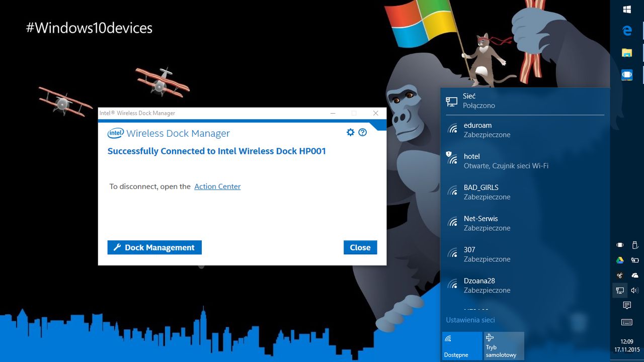
Task: Open the touch keyboard tray icon
Action: pyautogui.click(x=627, y=322)
